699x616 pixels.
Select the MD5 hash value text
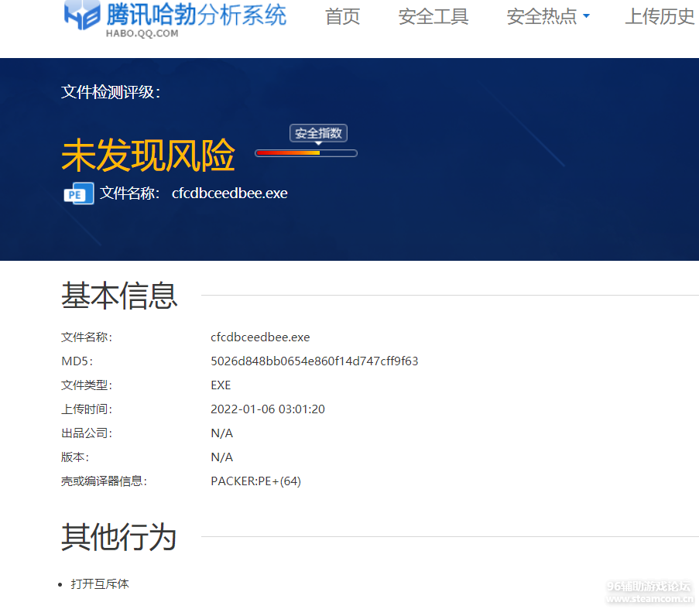click(x=314, y=361)
